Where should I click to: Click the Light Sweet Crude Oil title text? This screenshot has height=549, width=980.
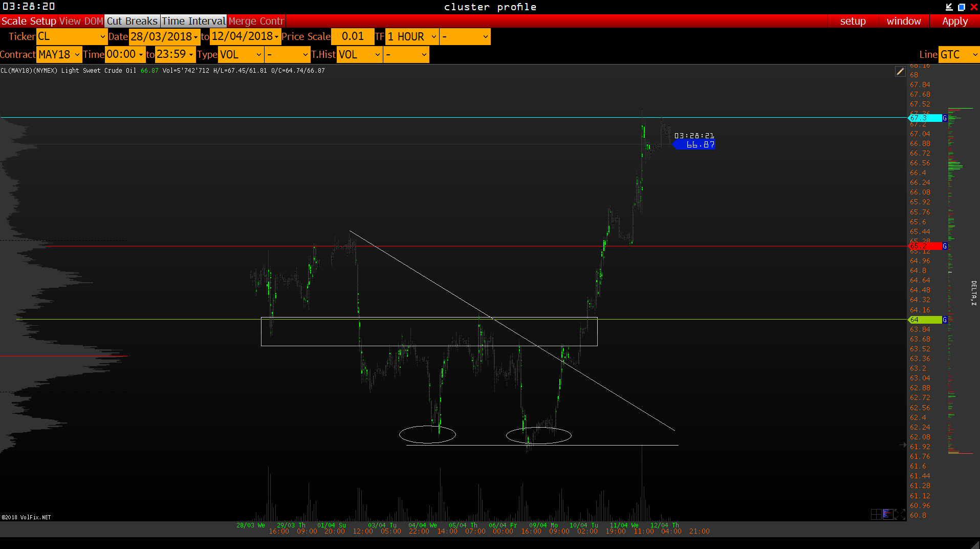[x=99, y=71]
